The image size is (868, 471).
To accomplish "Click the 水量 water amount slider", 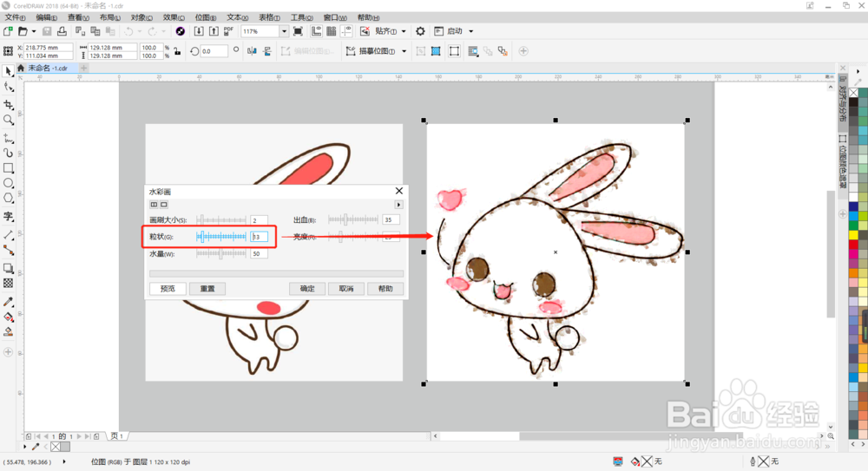I will 220,253.
